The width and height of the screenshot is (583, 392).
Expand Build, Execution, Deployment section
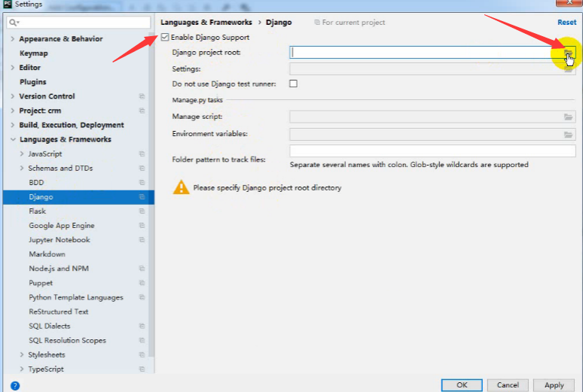coord(13,125)
